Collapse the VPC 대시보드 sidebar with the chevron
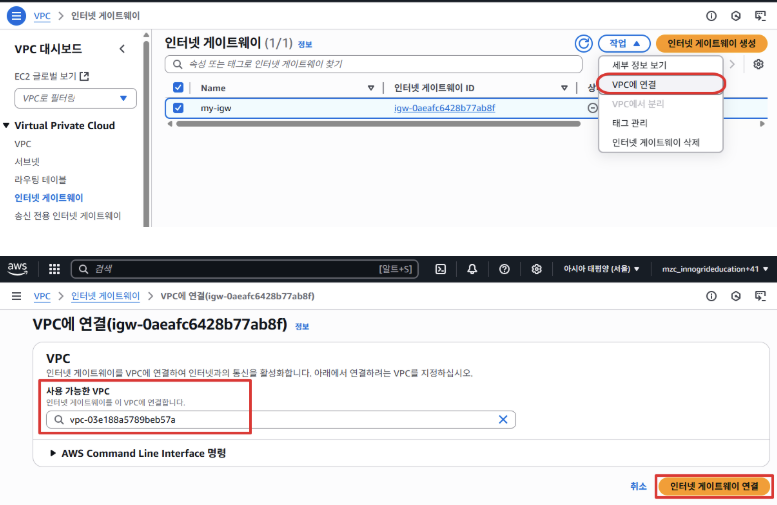The image size is (777, 505). coord(122,49)
